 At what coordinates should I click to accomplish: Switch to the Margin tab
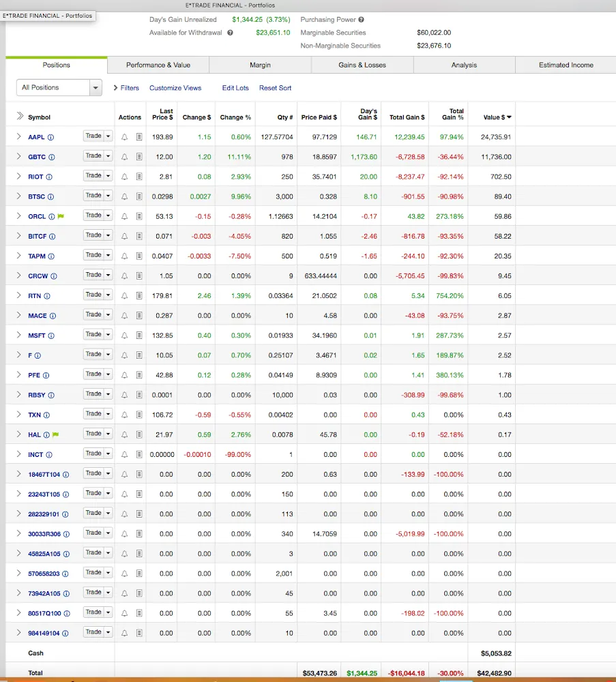(260, 65)
